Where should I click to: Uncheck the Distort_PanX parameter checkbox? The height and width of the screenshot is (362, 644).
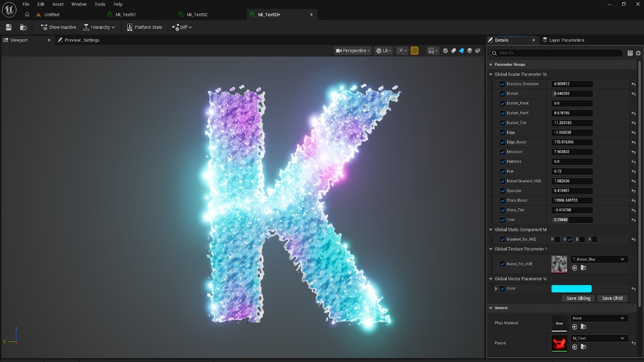[502, 103]
